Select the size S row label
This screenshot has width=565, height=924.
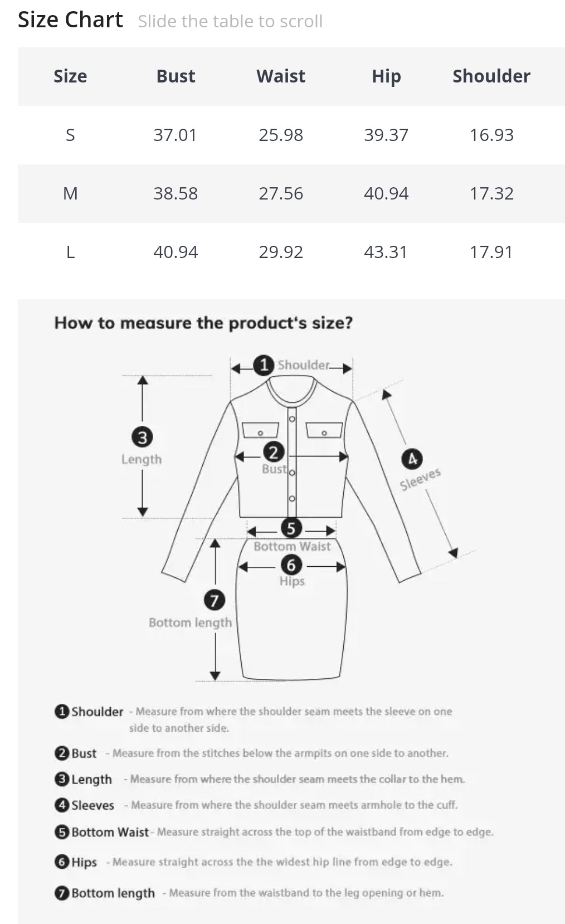point(70,135)
